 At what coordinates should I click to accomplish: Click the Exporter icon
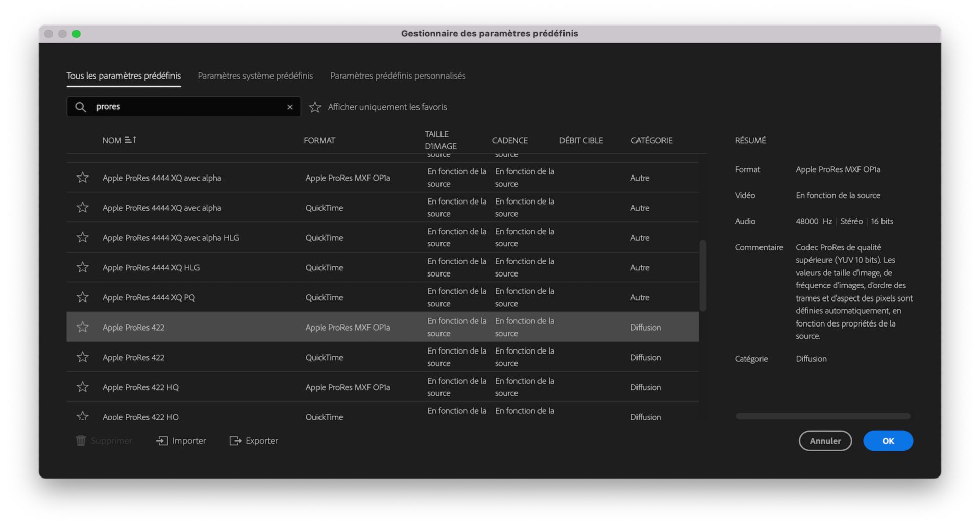pos(235,440)
